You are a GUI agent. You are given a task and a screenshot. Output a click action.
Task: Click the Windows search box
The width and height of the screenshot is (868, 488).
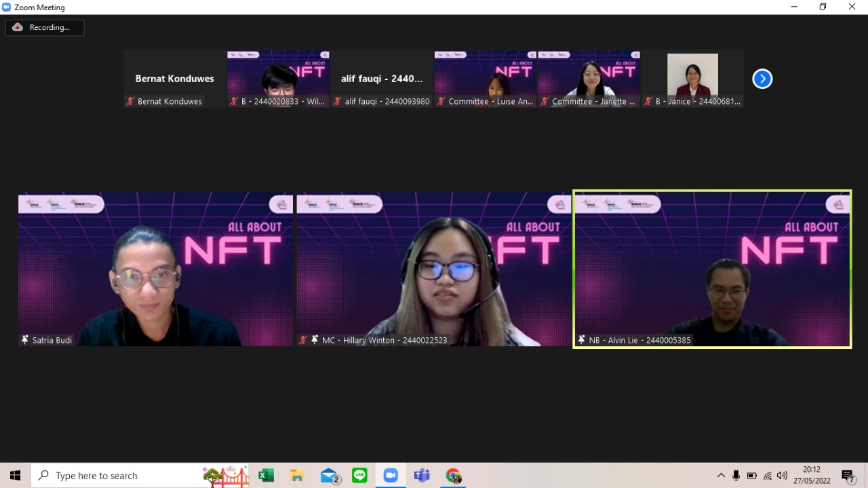point(122,476)
